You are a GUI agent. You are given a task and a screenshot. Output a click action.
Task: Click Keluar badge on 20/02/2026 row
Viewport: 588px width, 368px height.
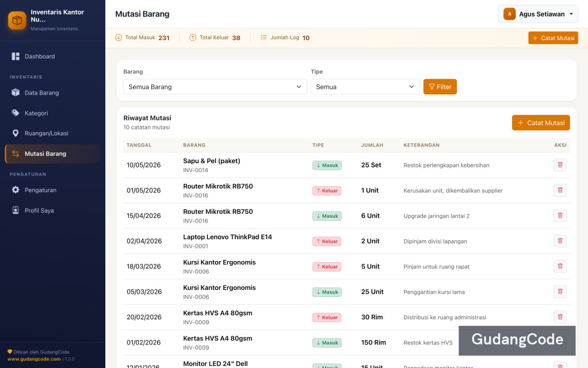(327, 317)
